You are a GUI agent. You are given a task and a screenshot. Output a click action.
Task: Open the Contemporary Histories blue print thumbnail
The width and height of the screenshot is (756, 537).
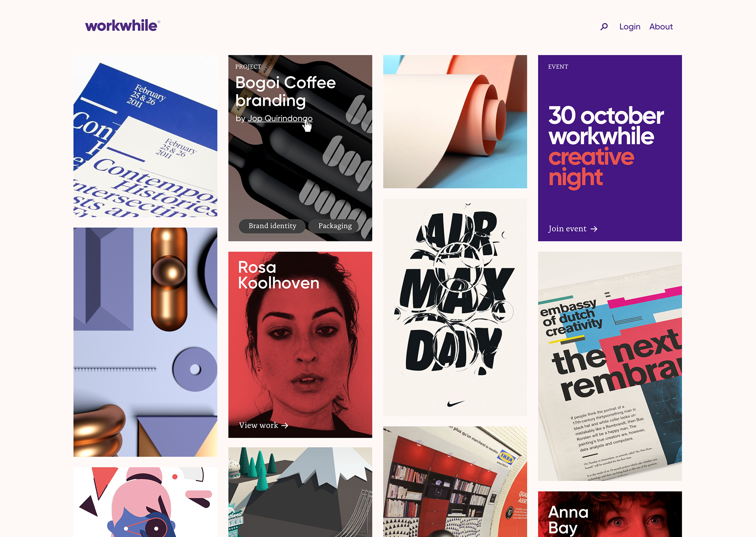[x=145, y=136]
